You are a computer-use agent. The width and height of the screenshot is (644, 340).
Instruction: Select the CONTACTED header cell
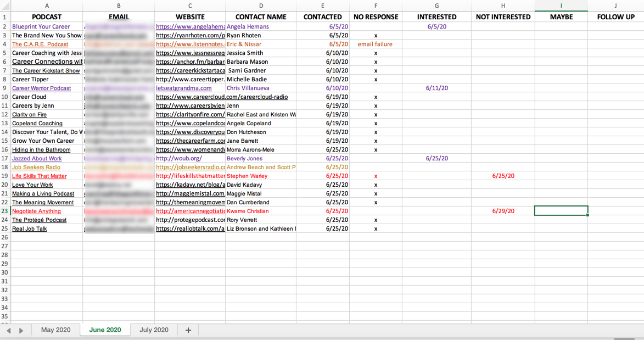(323, 17)
